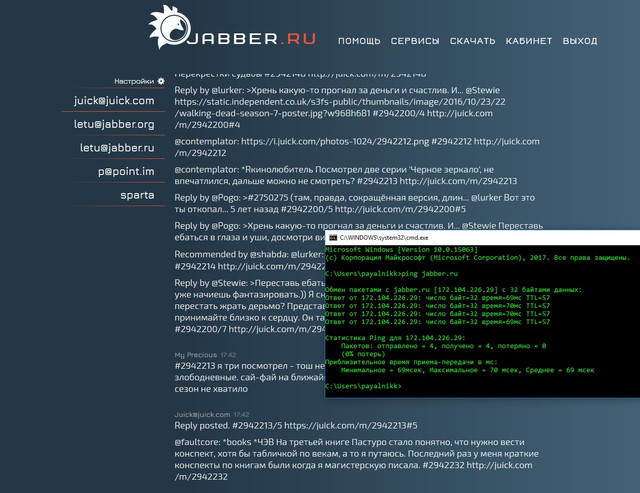Click the Настройки label

(134, 81)
